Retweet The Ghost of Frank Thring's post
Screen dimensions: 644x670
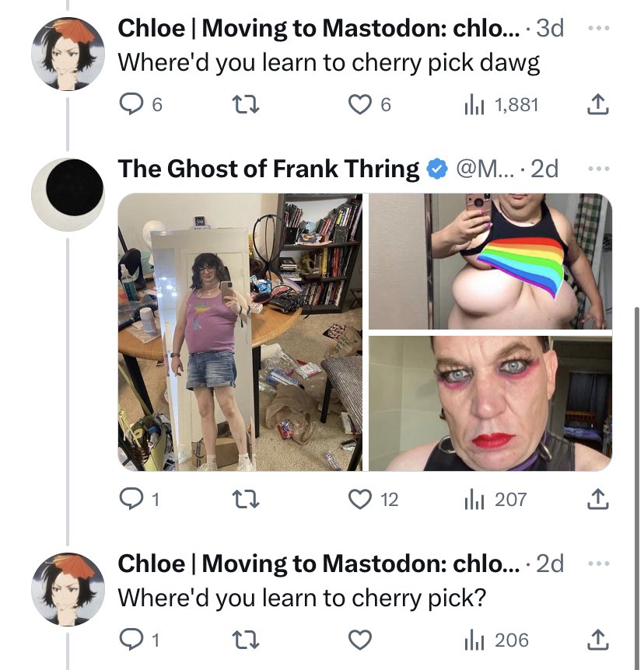pyautogui.click(x=245, y=499)
